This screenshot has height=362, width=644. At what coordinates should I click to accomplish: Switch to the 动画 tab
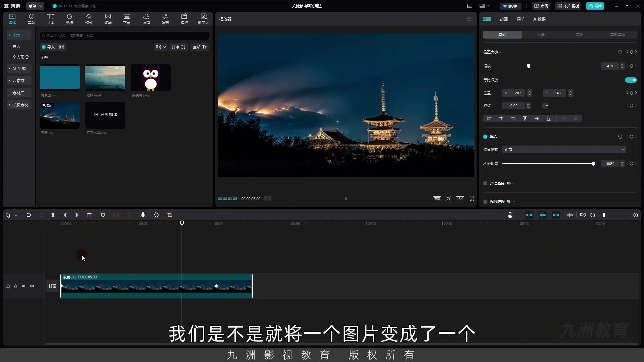click(x=503, y=19)
